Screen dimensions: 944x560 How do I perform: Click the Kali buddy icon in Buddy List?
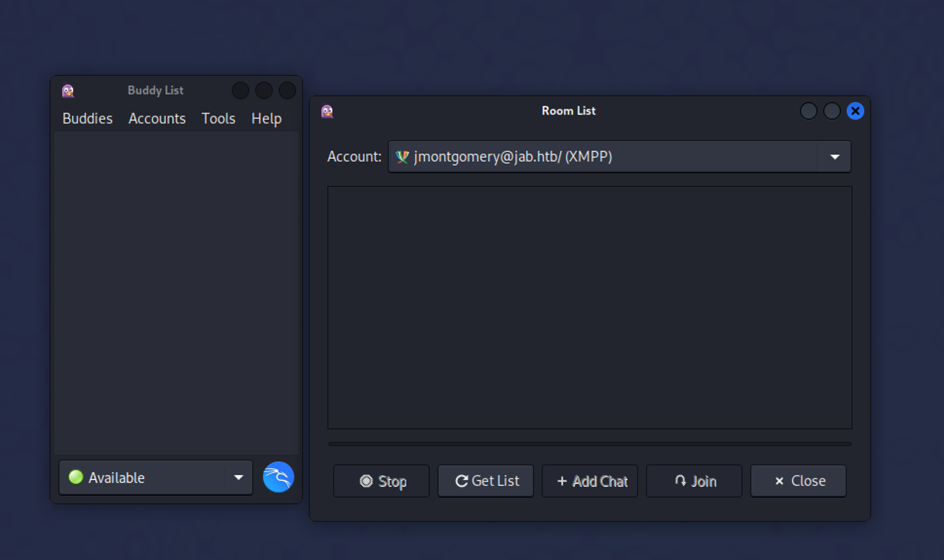coord(278,477)
